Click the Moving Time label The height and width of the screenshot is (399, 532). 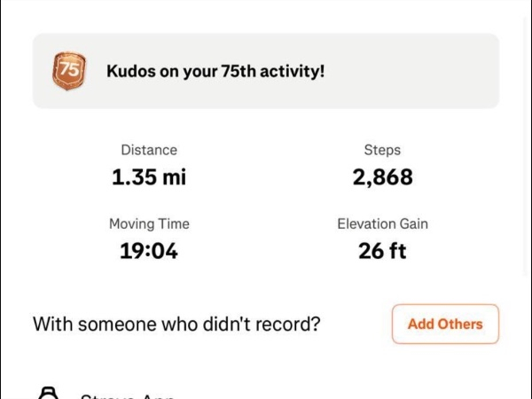click(149, 223)
